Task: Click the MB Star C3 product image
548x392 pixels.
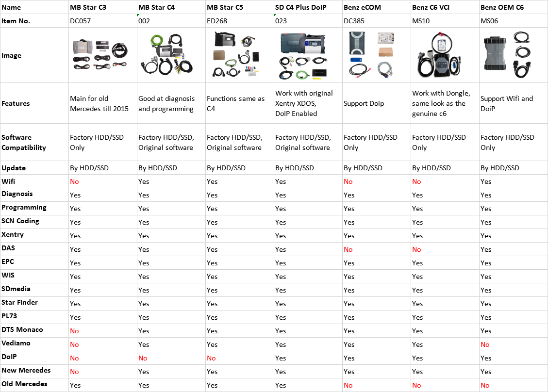Action: [103, 55]
